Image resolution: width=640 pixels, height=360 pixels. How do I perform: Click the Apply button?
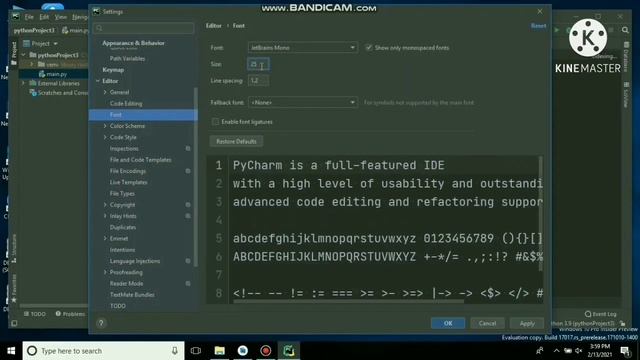pos(527,323)
